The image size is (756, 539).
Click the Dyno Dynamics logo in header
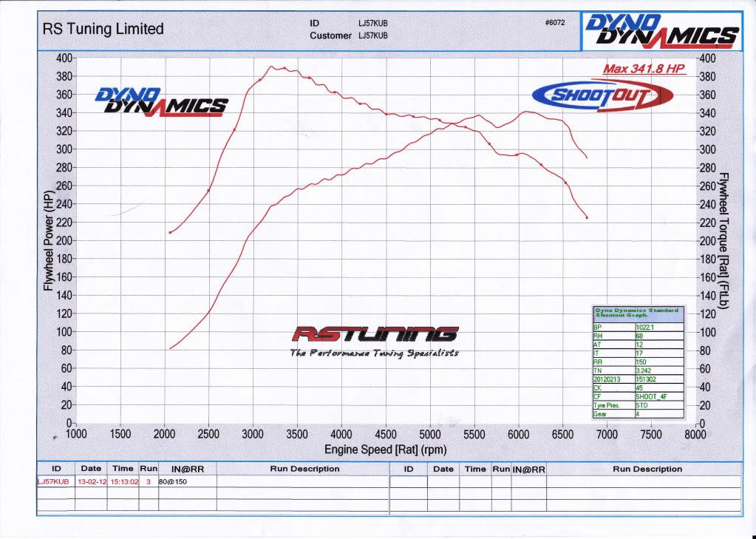pos(661,31)
